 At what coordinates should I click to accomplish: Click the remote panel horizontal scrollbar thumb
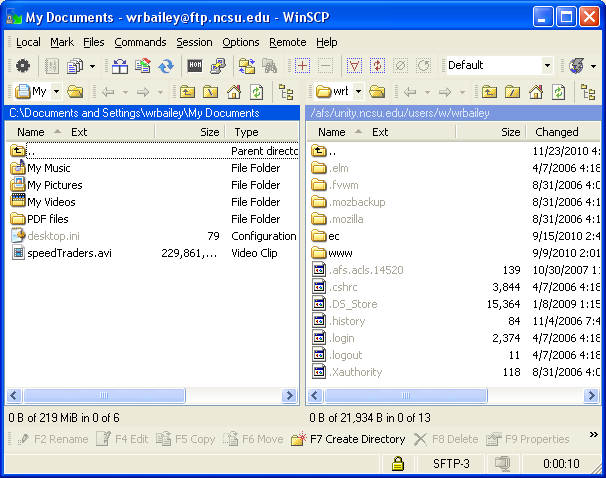pyautogui.click(x=406, y=395)
